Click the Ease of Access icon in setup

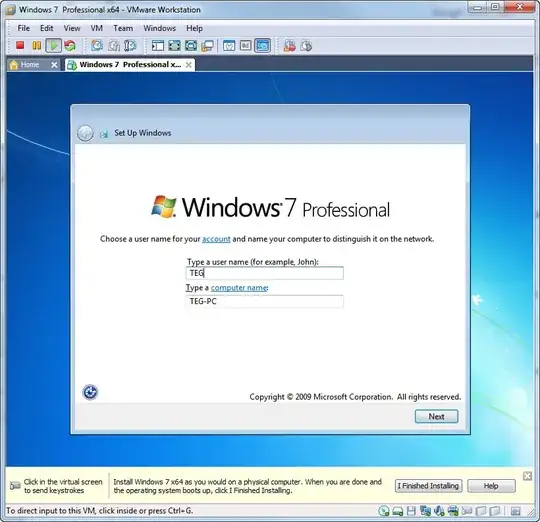(x=90, y=392)
